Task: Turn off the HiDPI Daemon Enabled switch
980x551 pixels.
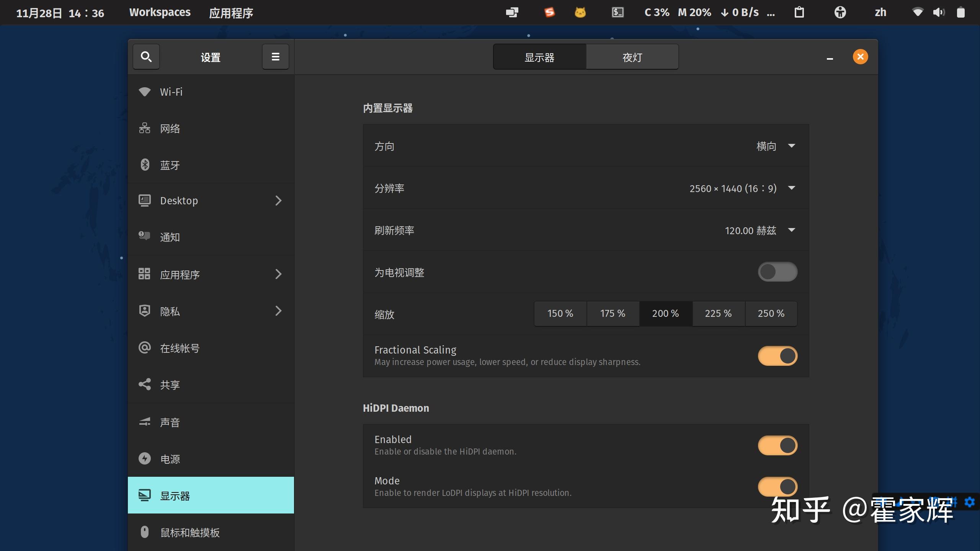Action: [777, 445]
